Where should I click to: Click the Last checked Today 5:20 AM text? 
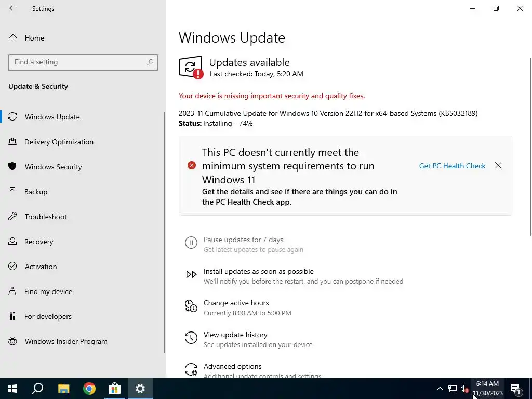(x=257, y=74)
